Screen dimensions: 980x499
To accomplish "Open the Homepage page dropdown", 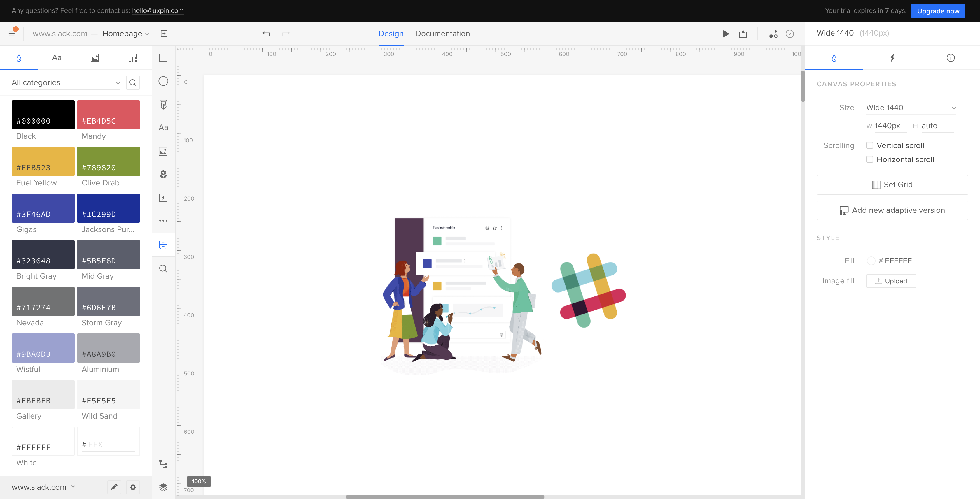I will [x=126, y=34].
